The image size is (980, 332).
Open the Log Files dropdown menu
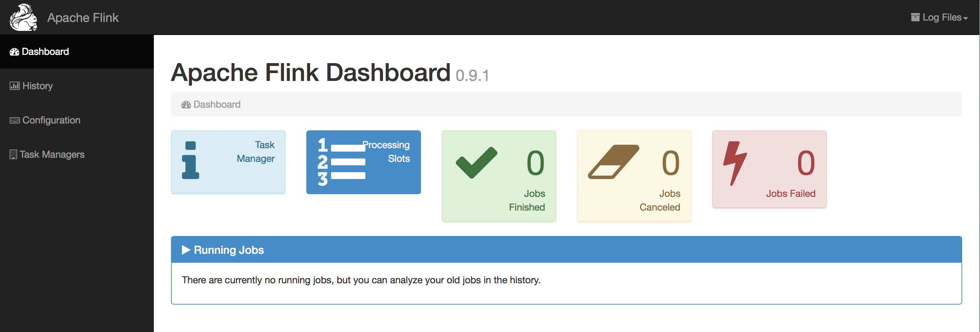pos(939,17)
